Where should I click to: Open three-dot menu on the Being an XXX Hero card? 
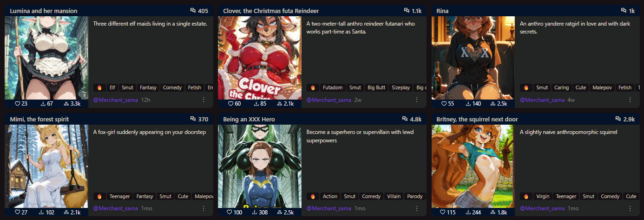417,208
